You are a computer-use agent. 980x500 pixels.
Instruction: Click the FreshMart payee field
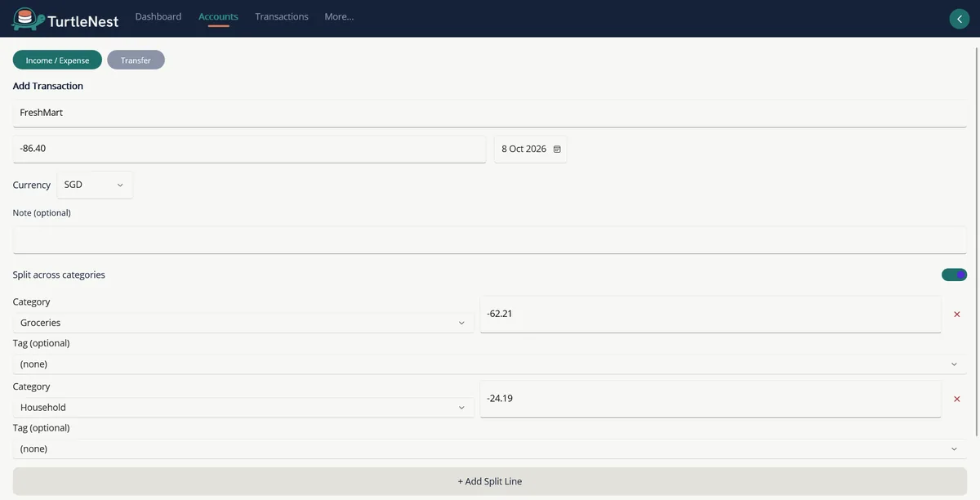[490, 113]
